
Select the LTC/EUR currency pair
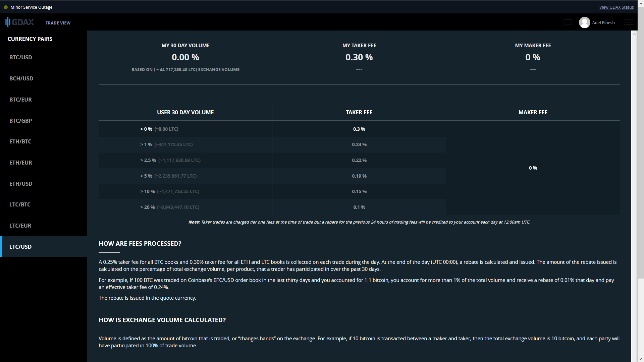[44, 226]
